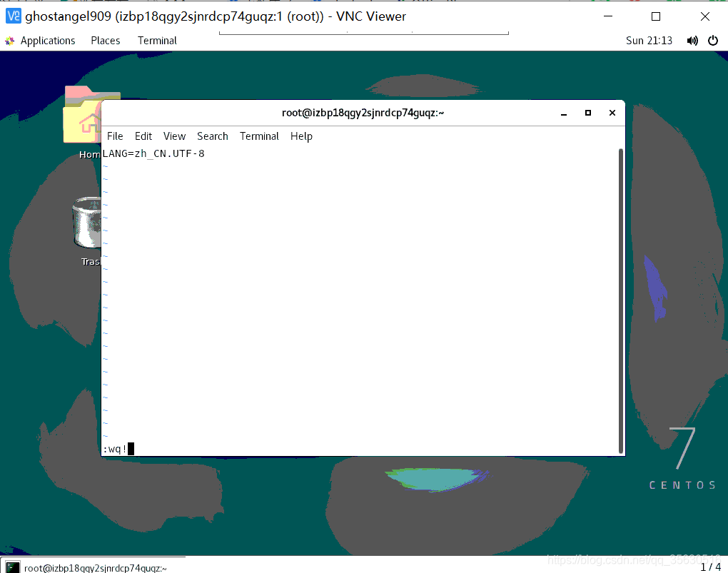
Task: Click the Applications foot logo icon
Action: coord(10,41)
